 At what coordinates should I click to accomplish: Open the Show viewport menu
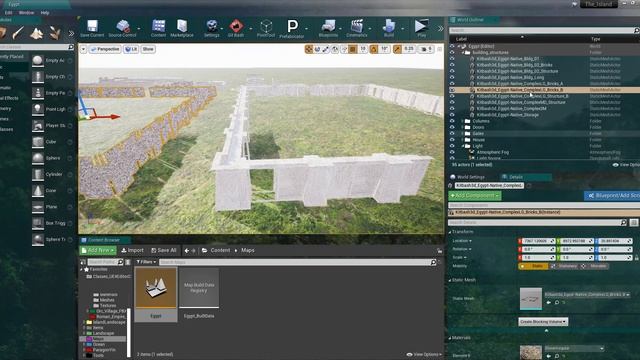coord(148,49)
